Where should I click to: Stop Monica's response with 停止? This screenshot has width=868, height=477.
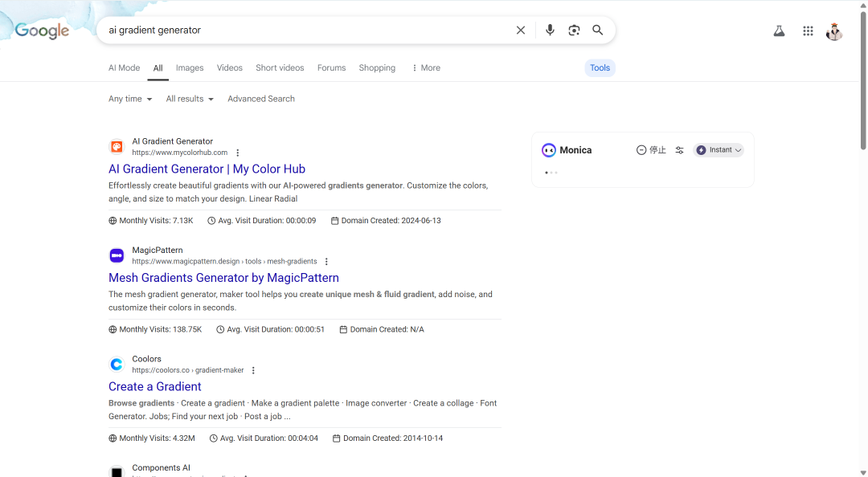(651, 150)
